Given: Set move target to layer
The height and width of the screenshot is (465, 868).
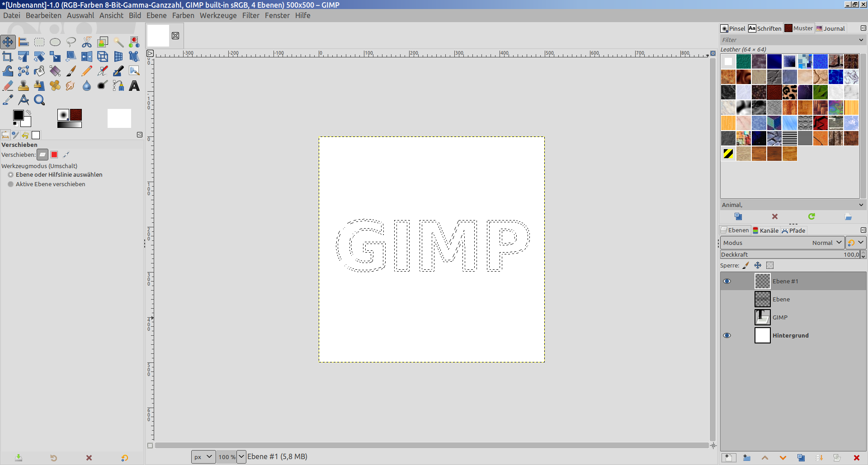Looking at the screenshot, I should (42, 155).
